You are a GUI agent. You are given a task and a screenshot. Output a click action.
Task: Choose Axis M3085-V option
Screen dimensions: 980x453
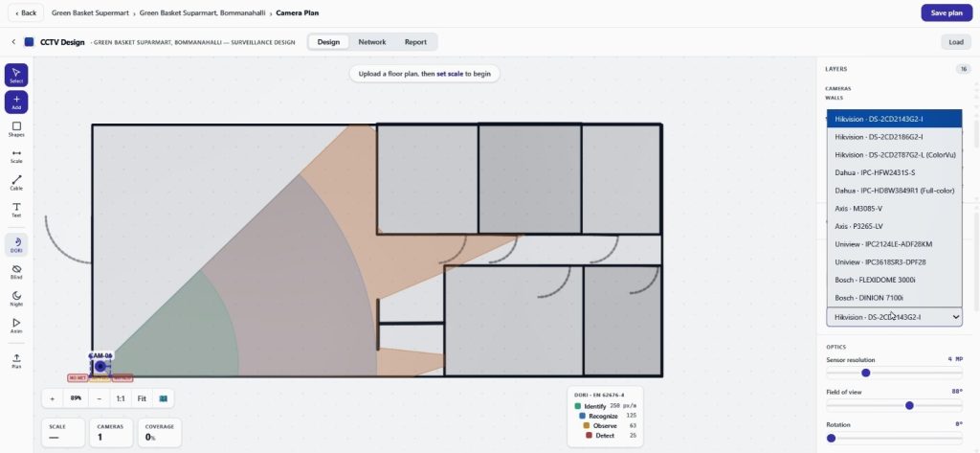tap(895, 209)
